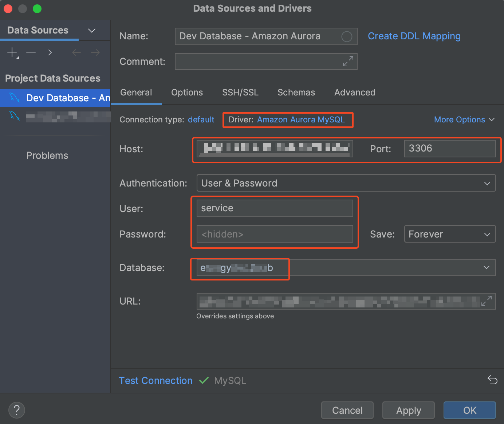Click the Test Connection link
504x424 pixels.
(156, 380)
